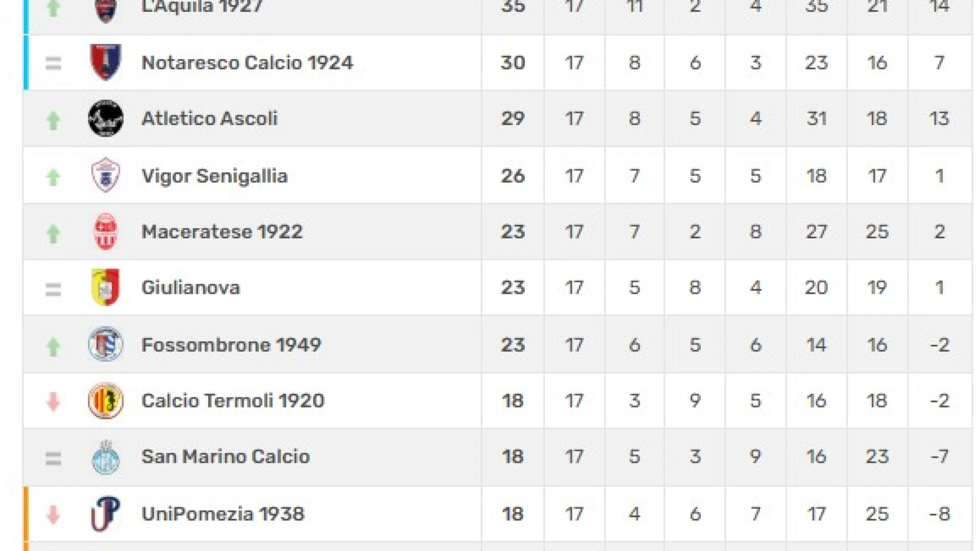The height and width of the screenshot is (551, 980).
Task: Click the red down arrow beside Calcio Termoli
Action: click(x=53, y=402)
